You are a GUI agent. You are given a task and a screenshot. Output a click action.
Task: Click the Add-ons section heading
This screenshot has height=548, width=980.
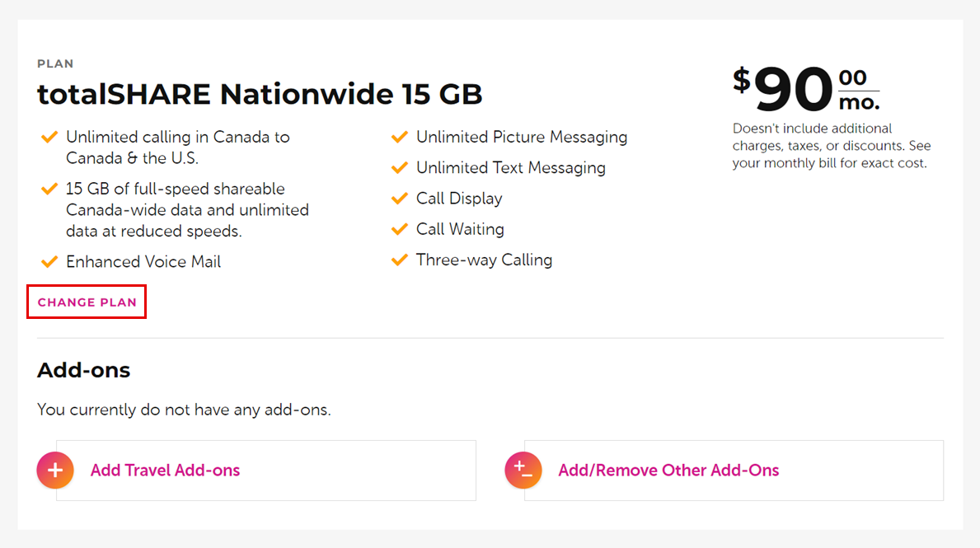click(83, 370)
